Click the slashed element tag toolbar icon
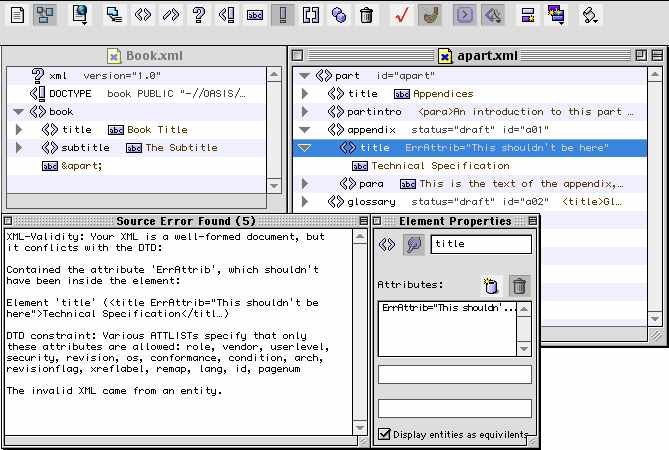The height and width of the screenshot is (450, 669). (x=171, y=15)
